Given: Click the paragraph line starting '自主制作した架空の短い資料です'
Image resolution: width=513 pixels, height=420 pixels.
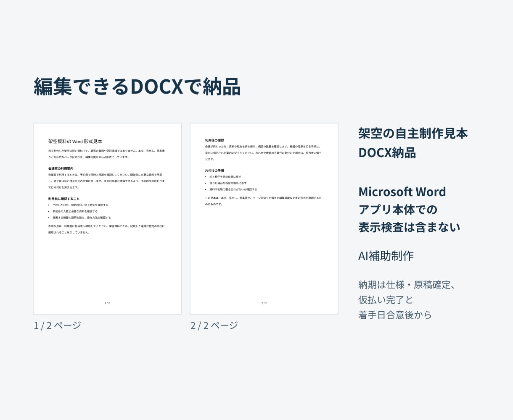Looking at the screenshot, I should (x=106, y=151).
